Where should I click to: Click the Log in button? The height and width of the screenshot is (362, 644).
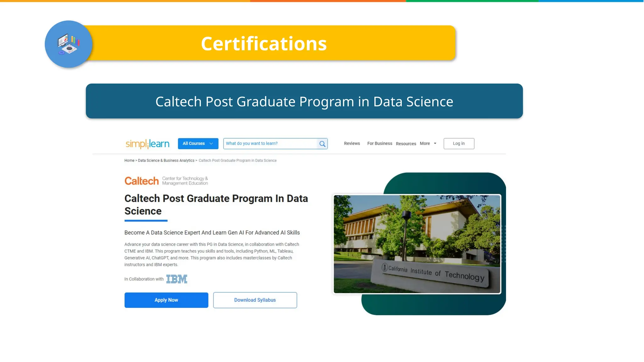tap(459, 144)
